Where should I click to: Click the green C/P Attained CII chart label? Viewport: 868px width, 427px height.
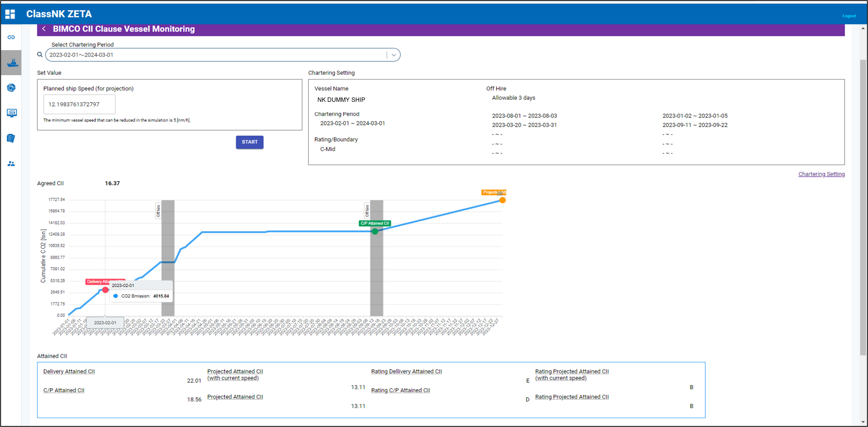pyautogui.click(x=375, y=223)
